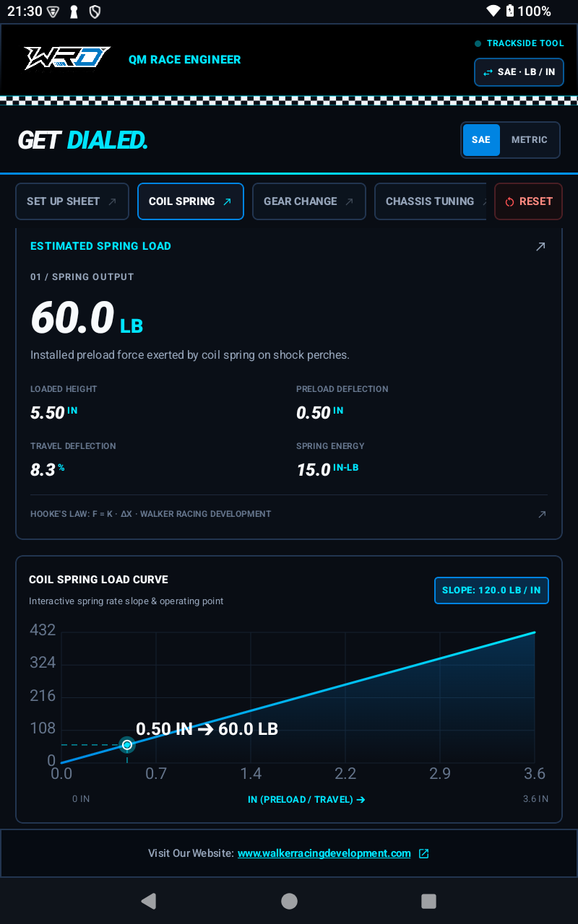Viewport: 578px width, 924px height.
Task: Open the Chassis Tuning arrow
Action: (484, 202)
